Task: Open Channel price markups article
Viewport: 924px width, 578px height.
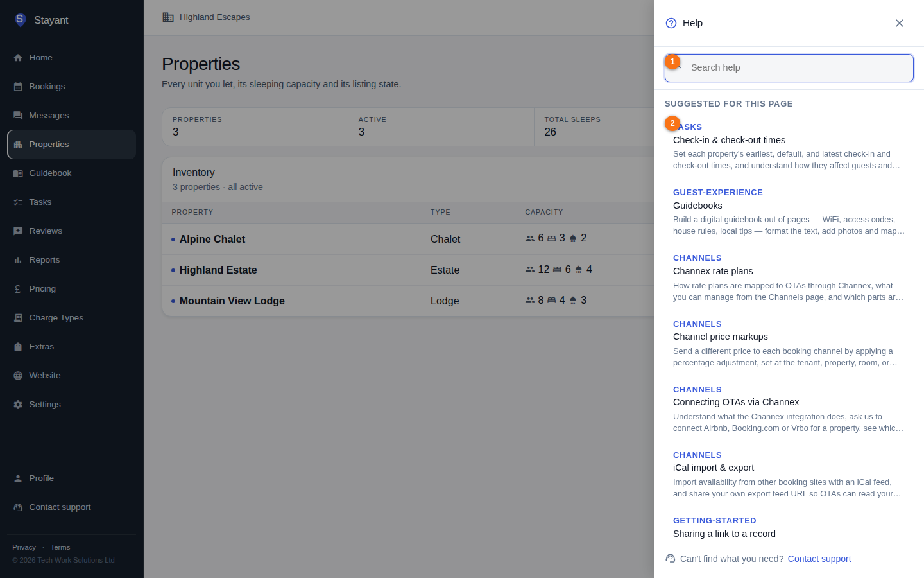Action: [789, 343]
